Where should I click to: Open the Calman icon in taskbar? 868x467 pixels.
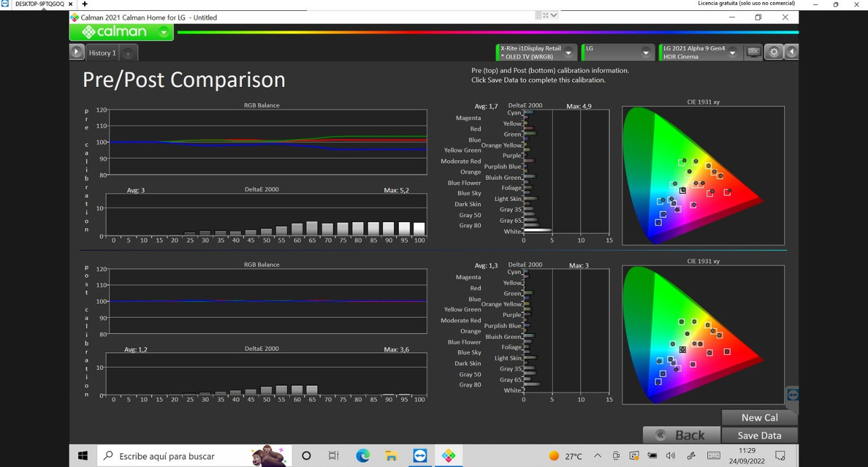tap(448, 456)
